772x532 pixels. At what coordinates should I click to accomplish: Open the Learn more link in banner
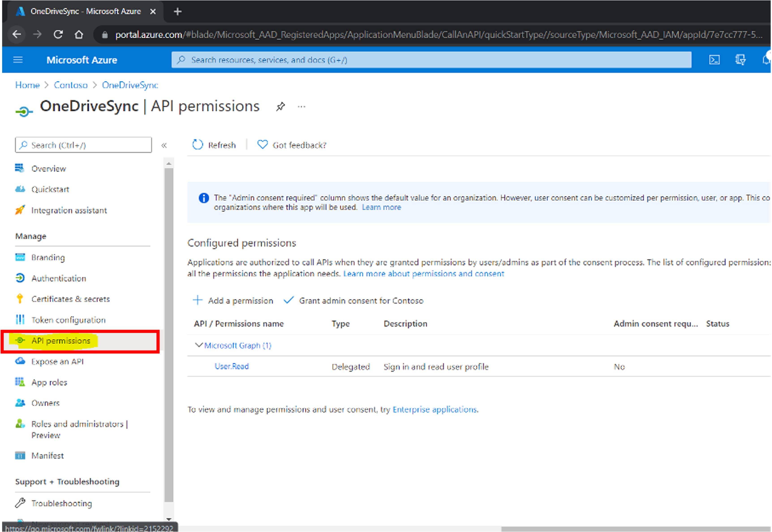pyautogui.click(x=382, y=207)
